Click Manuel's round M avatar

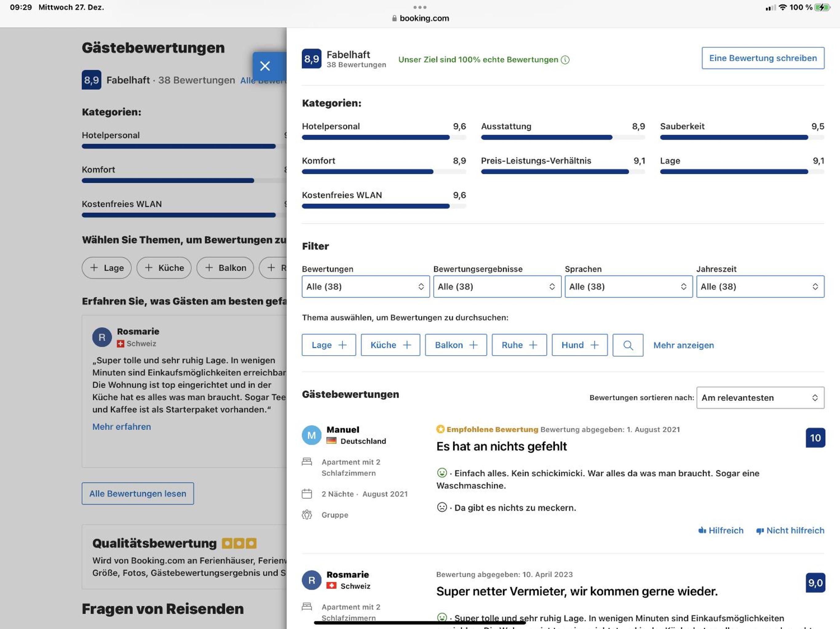tap(311, 435)
